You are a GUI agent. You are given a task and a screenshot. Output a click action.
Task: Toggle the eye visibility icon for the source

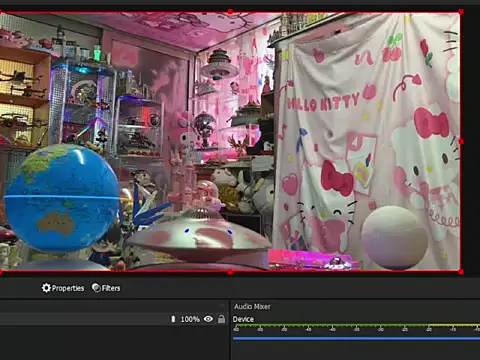[208, 319]
